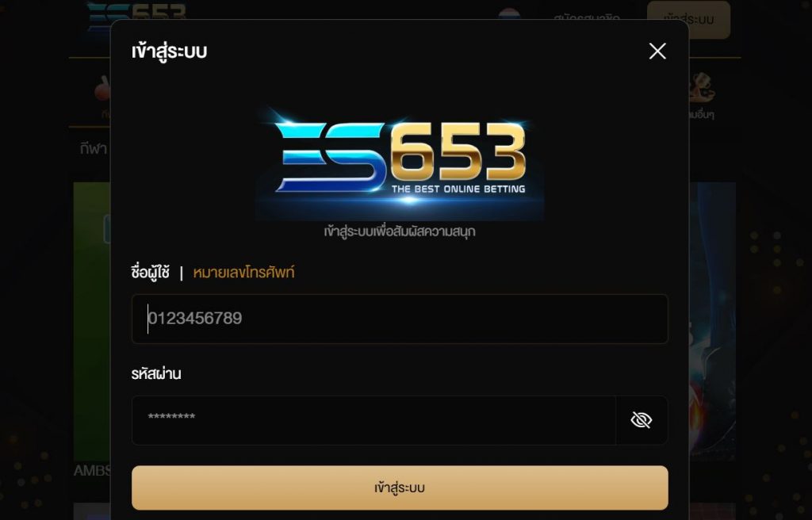Select the หมายเลขโทรศัพท์ login tab

243,273
